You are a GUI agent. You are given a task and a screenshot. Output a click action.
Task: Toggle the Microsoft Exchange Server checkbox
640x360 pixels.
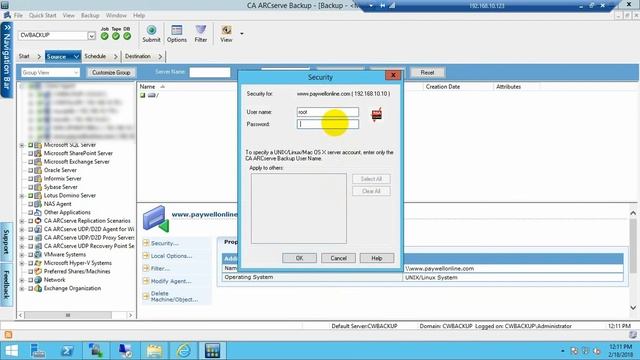(x=30, y=162)
